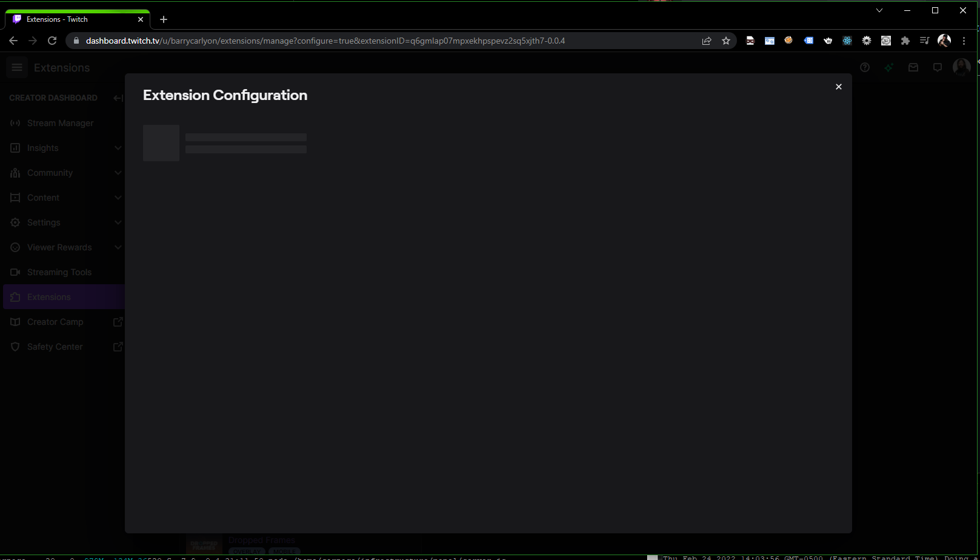Close the Extensions - Twitch tab

[141, 19]
